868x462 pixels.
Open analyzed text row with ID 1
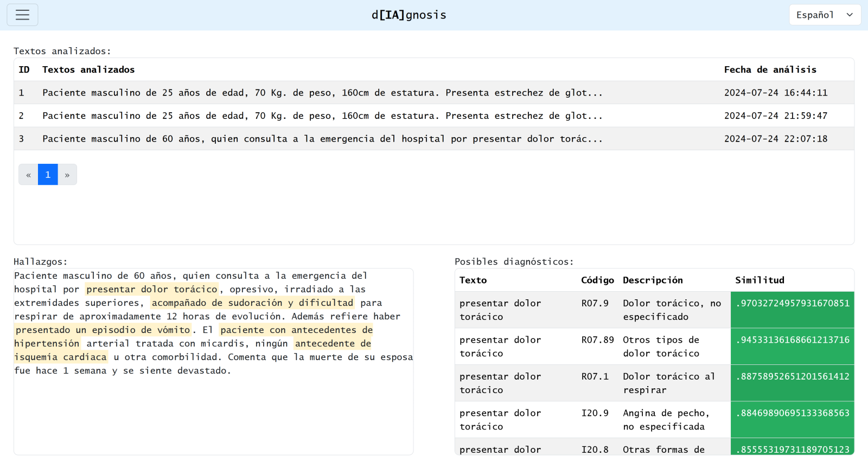322,93
